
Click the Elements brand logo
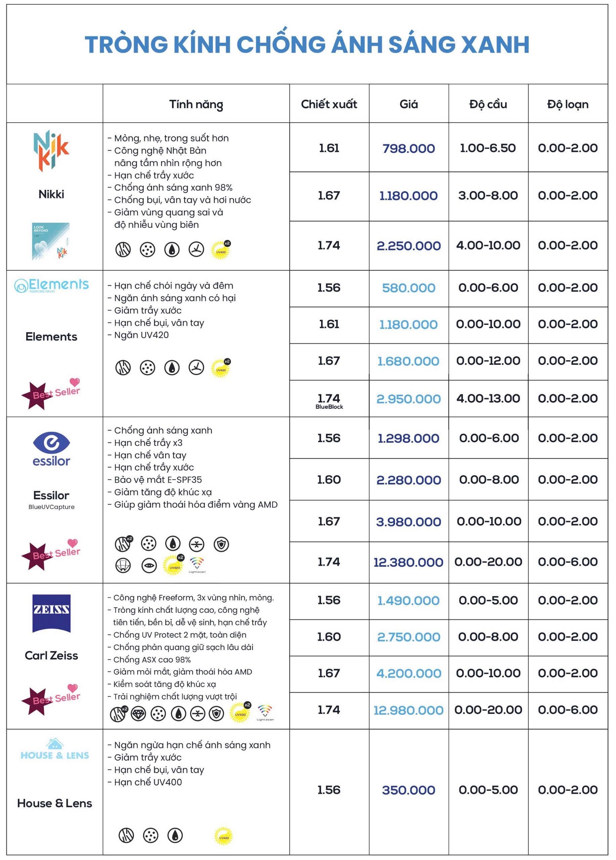51,285
